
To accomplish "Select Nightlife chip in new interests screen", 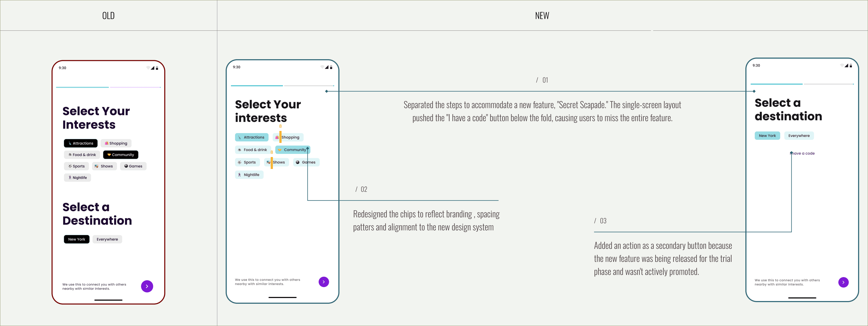I will [249, 175].
